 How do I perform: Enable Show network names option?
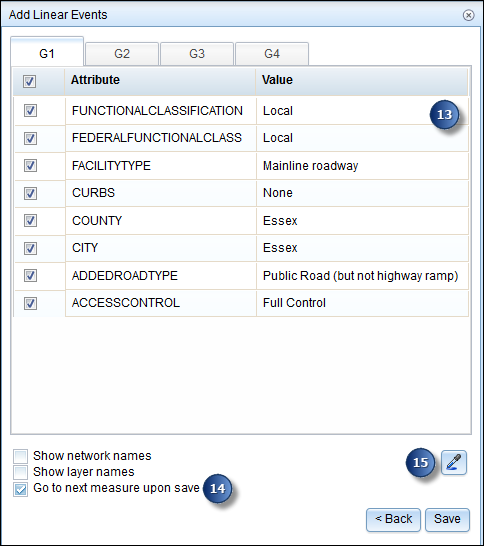(x=21, y=456)
